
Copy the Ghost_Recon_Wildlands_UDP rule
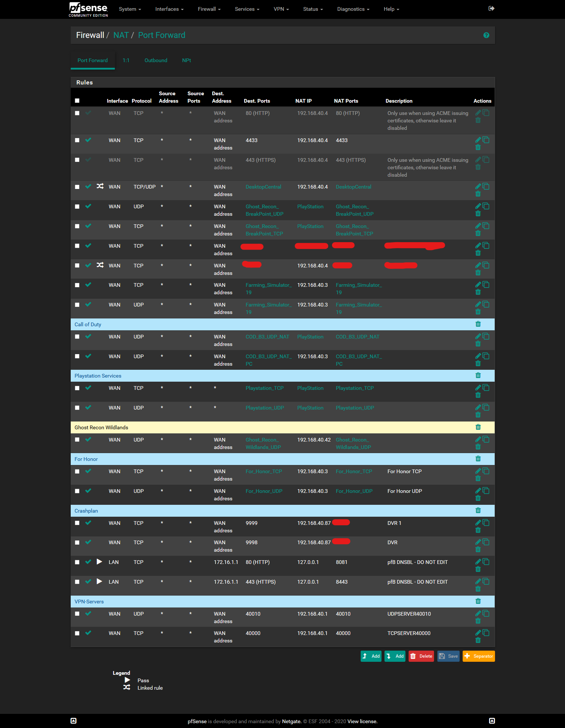486,439
